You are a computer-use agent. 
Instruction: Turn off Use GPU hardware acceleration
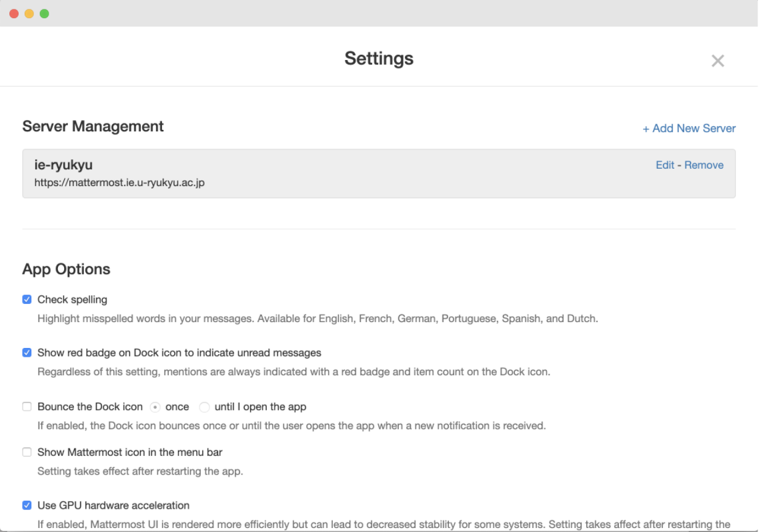[x=27, y=505]
